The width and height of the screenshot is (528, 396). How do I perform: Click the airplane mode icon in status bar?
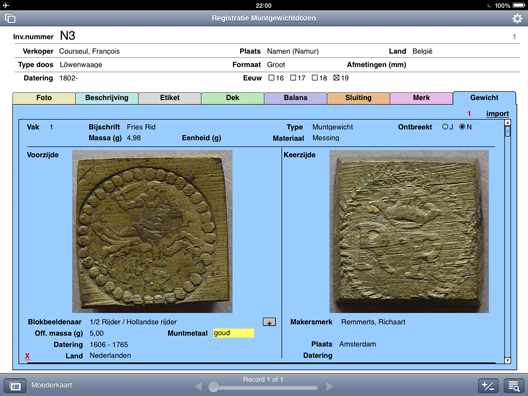coord(6,5)
